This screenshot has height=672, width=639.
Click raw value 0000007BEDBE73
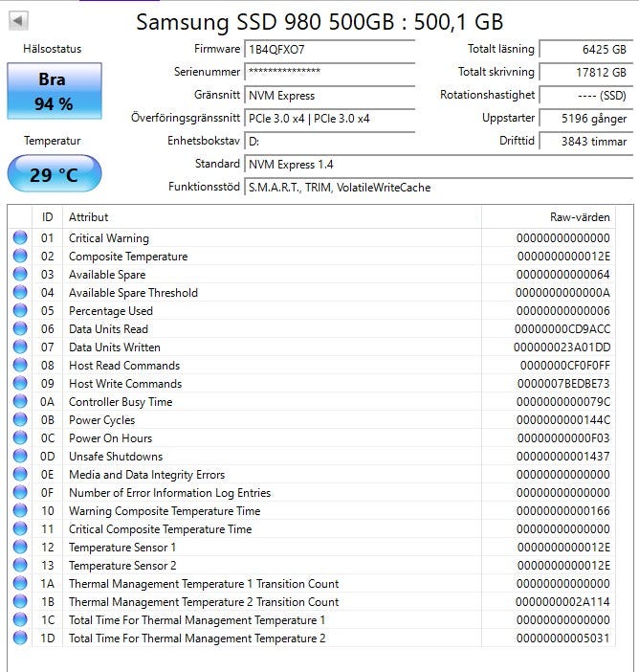coord(563,384)
